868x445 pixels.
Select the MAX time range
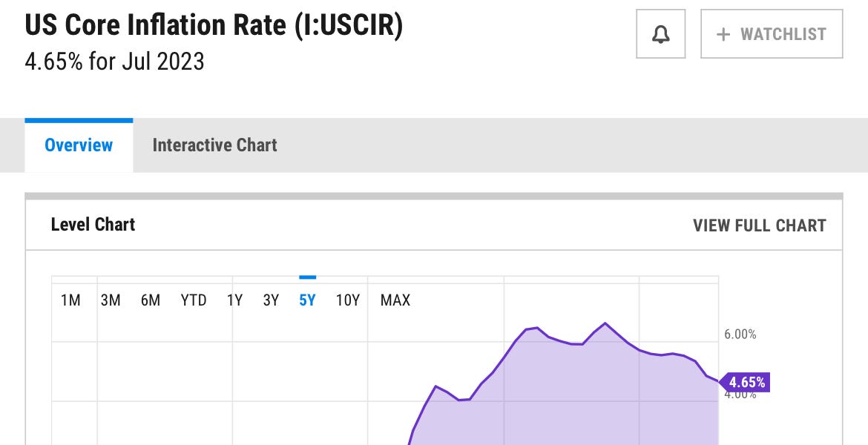point(395,300)
